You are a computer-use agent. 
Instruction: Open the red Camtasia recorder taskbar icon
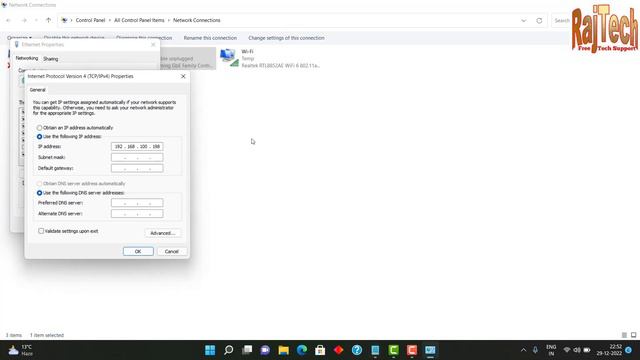pos(412,350)
